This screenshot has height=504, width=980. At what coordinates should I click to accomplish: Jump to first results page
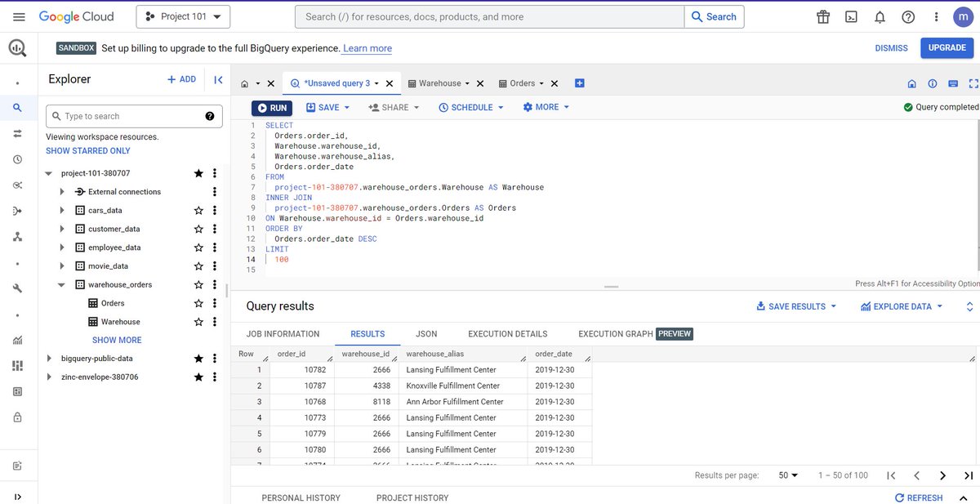click(x=891, y=475)
